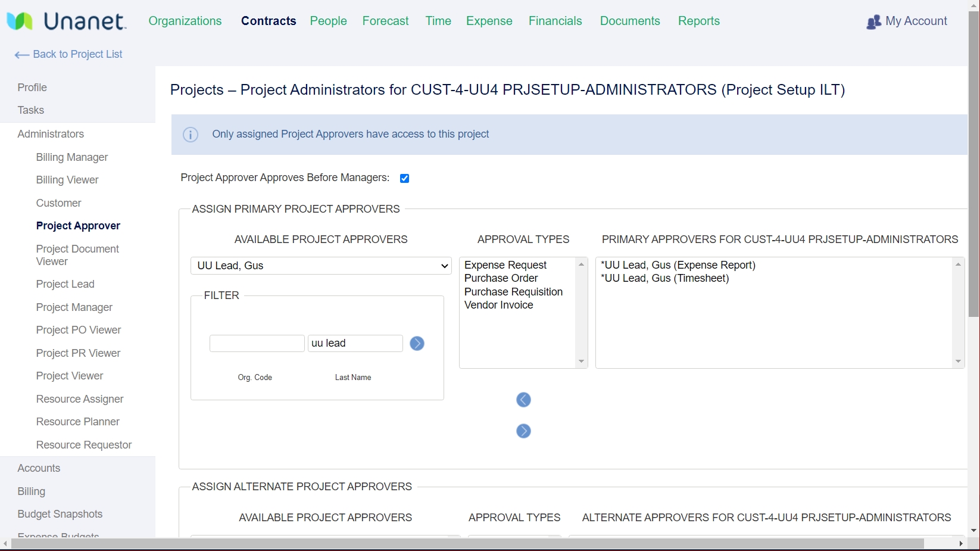Screen dimensions: 980x551
Task: Click the Last Name filter field containing uu lead
Action: pos(355,343)
